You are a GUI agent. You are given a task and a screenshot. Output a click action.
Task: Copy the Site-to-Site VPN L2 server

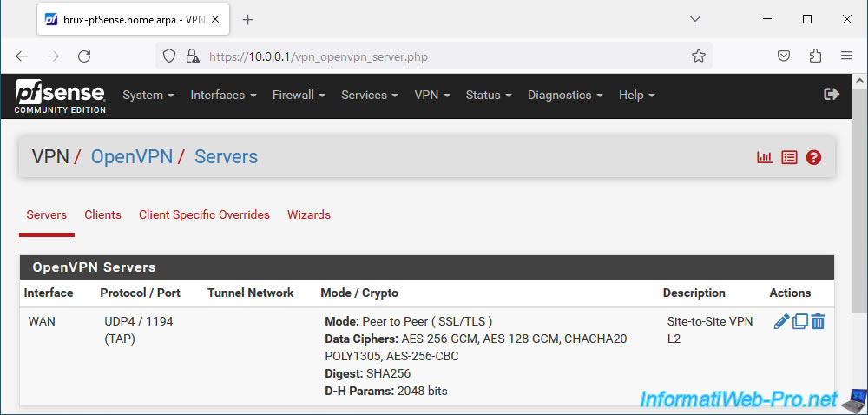click(x=800, y=321)
